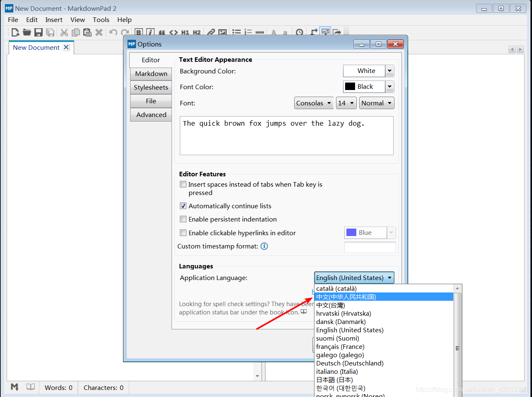
Task: Choose français (France) from language list
Action: (384, 346)
